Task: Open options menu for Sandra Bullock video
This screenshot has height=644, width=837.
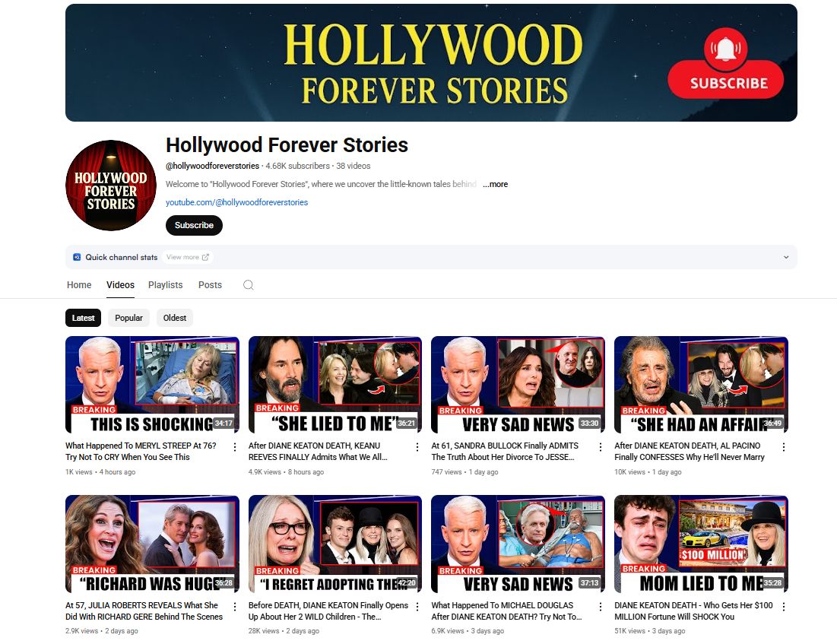Action: point(600,447)
